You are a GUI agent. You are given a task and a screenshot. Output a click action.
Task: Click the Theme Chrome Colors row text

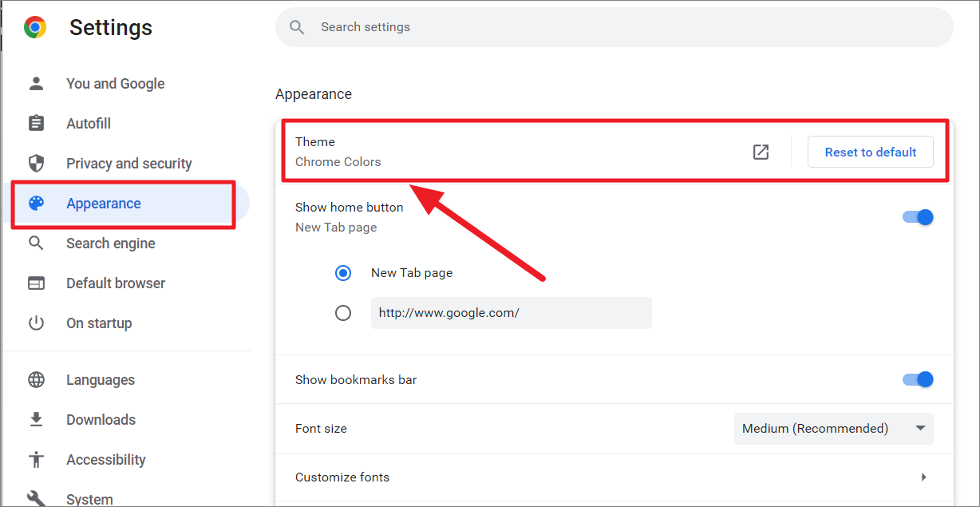point(338,152)
